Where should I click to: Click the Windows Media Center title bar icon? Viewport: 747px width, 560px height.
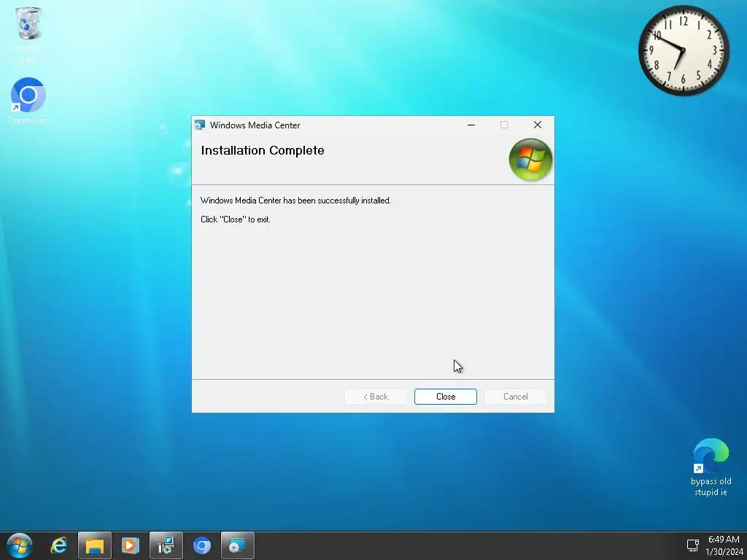click(200, 125)
